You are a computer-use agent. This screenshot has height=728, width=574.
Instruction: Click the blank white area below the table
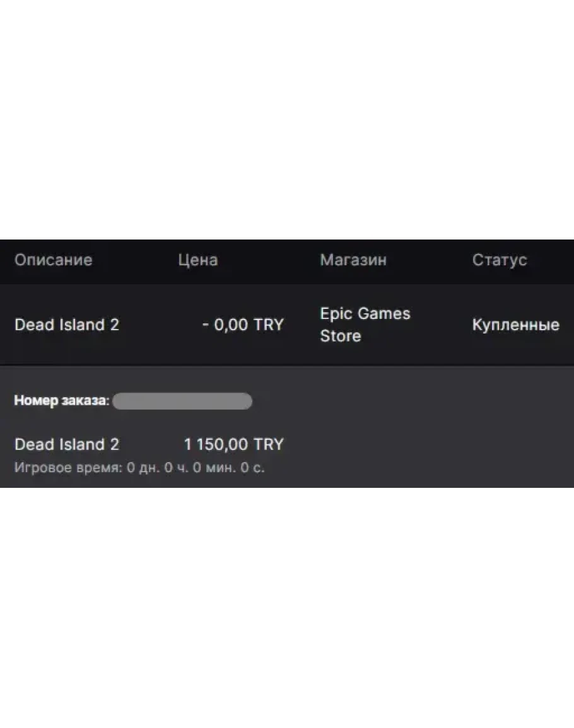pos(287,605)
